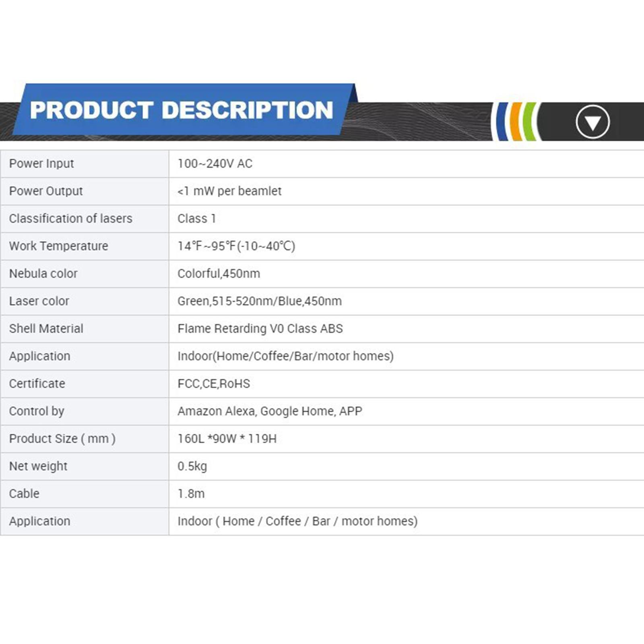Image resolution: width=644 pixels, height=644 pixels.
Task: Click the circled down-arrow icon
Action: (592, 122)
